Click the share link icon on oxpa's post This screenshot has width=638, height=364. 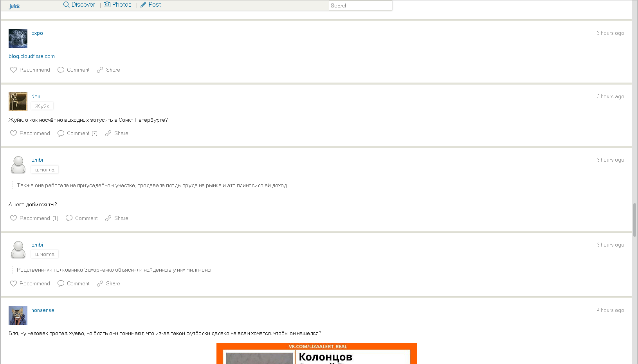pyautogui.click(x=100, y=70)
